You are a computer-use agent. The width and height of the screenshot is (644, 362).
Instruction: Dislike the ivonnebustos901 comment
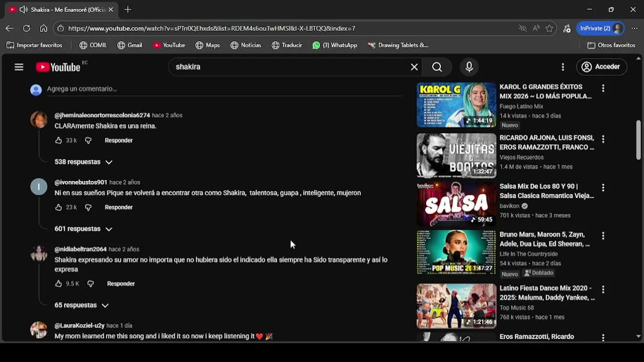coord(88,207)
